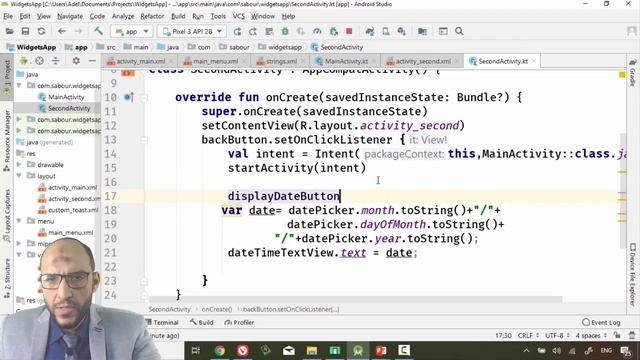The height and width of the screenshot is (360, 640).
Task: Click the Make Project hammer icon
Action: pos(98,31)
